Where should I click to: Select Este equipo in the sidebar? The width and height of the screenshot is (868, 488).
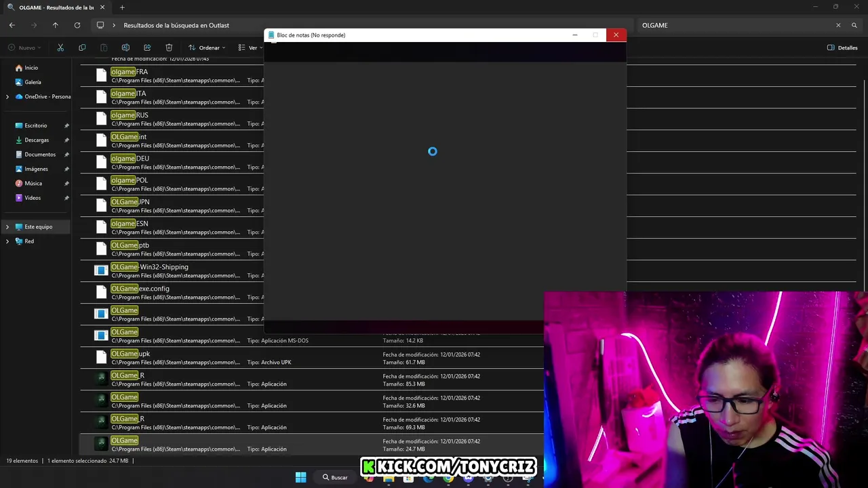tap(38, 227)
